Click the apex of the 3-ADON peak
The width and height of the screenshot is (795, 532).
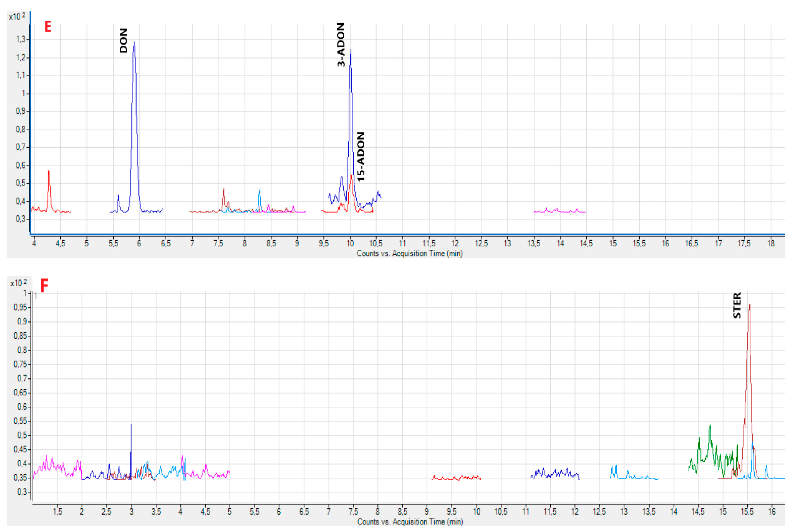(x=351, y=50)
